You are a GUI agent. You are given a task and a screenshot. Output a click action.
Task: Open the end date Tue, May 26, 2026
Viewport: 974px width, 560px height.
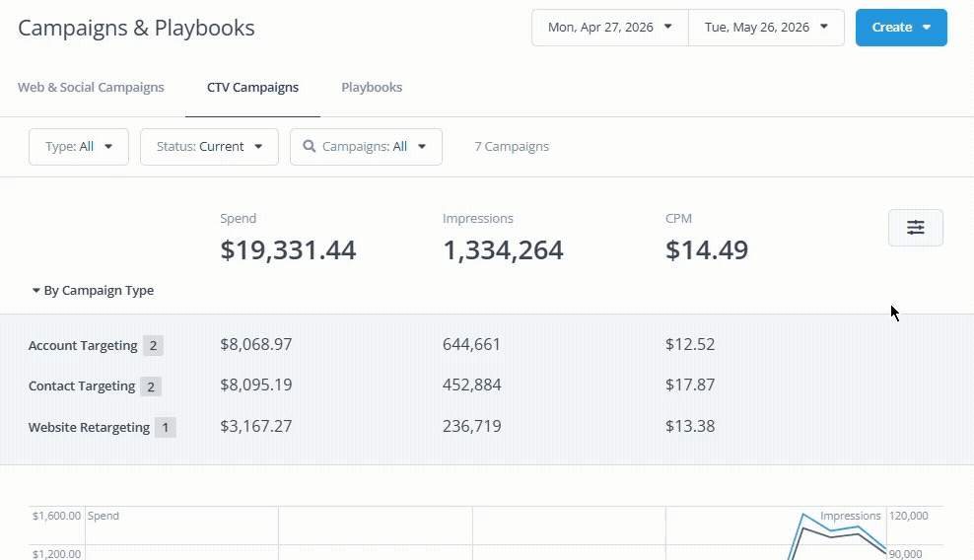coord(767,28)
